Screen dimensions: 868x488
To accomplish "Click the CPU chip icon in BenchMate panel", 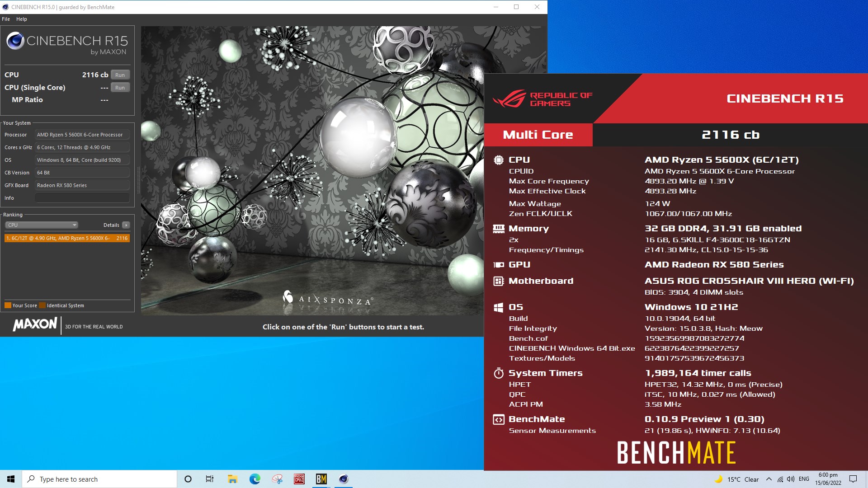I will point(499,160).
